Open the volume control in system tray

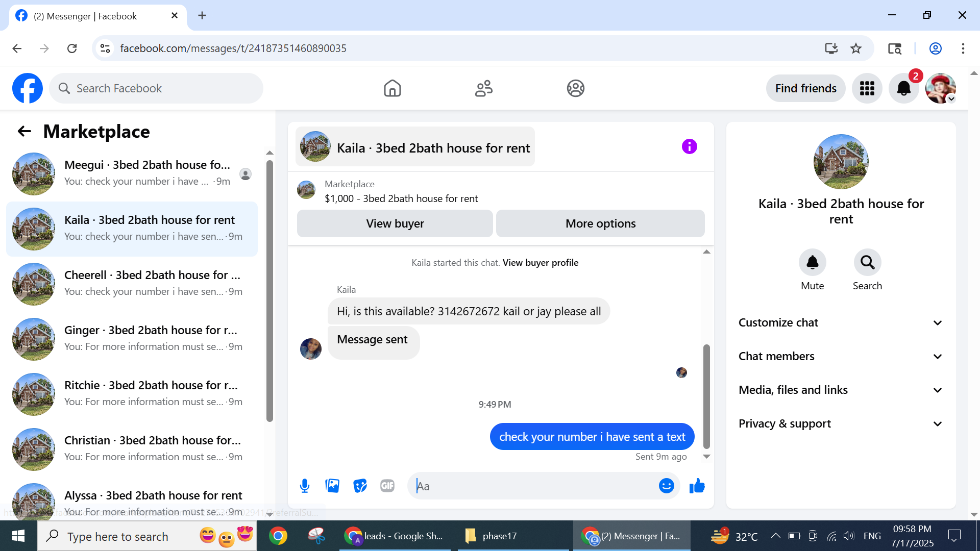pyautogui.click(x=848, y=536)
